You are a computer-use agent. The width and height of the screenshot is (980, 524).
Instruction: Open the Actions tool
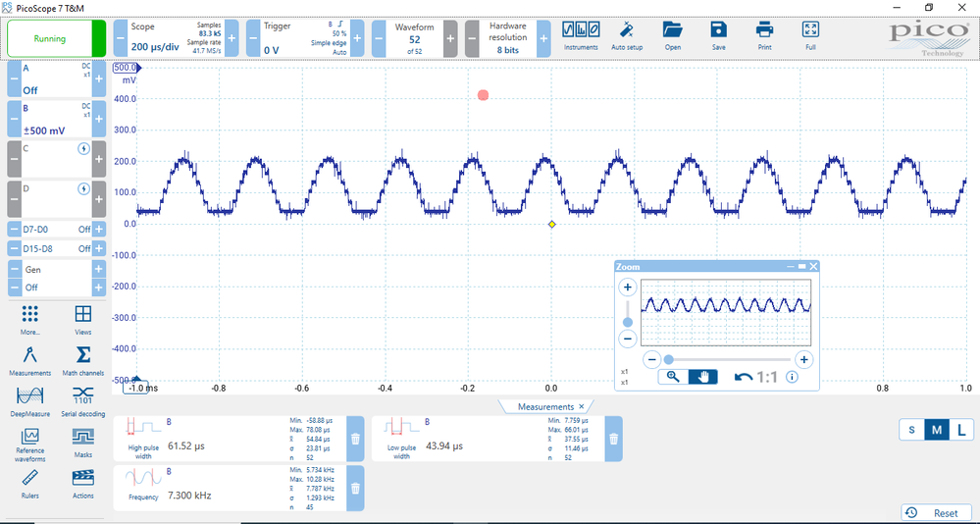83,484
